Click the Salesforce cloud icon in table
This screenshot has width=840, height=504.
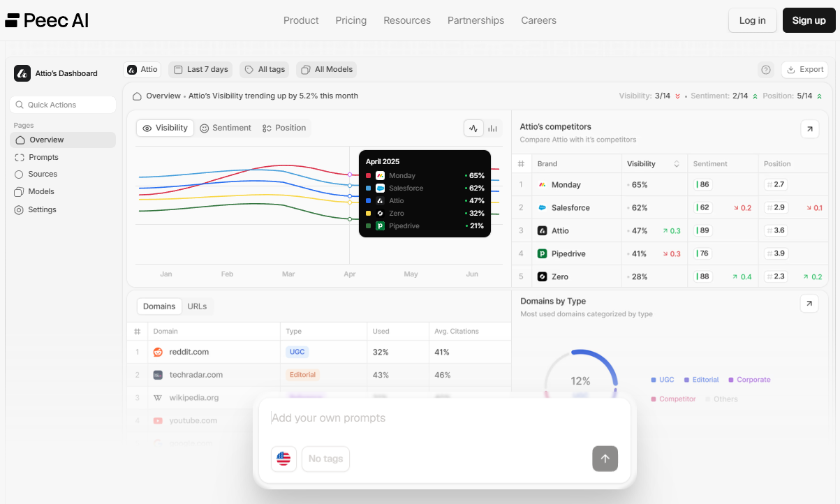tap(542, 208)
